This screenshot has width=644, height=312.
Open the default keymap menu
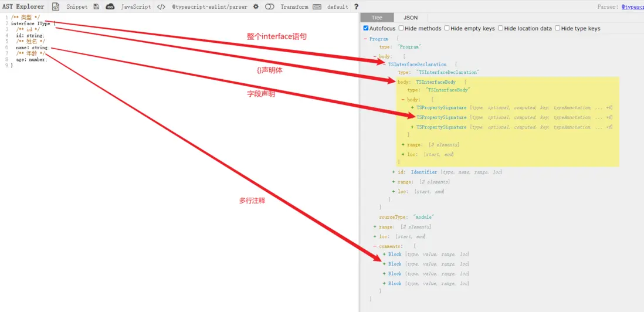click(x=338, y=6)
